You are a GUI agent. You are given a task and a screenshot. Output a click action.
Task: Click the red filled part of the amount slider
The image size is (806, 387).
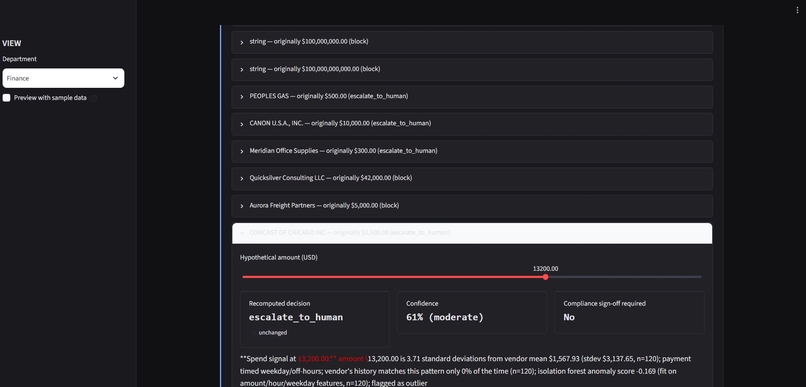coord(393,277)
